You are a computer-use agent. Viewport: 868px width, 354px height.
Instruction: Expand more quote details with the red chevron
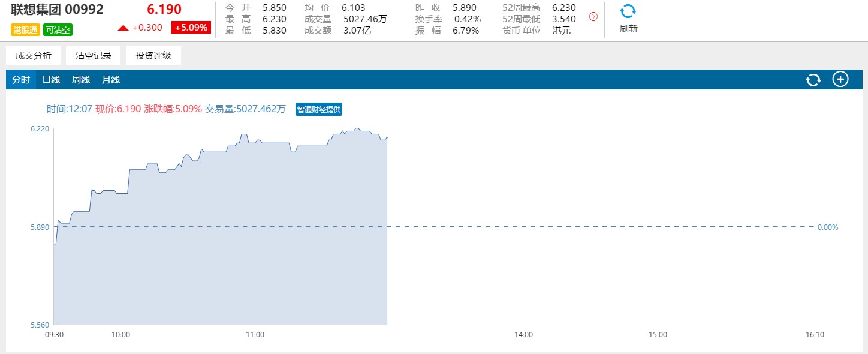[x=593, y=17]
